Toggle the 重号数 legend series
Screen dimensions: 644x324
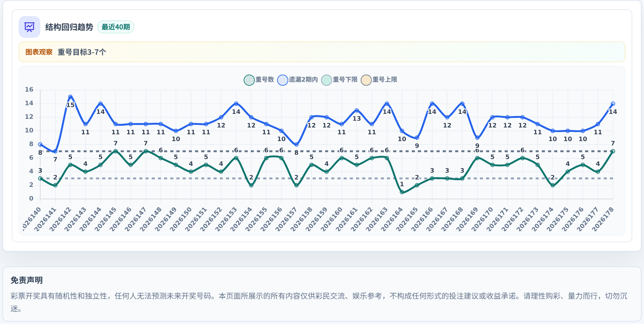click(259, 80)
